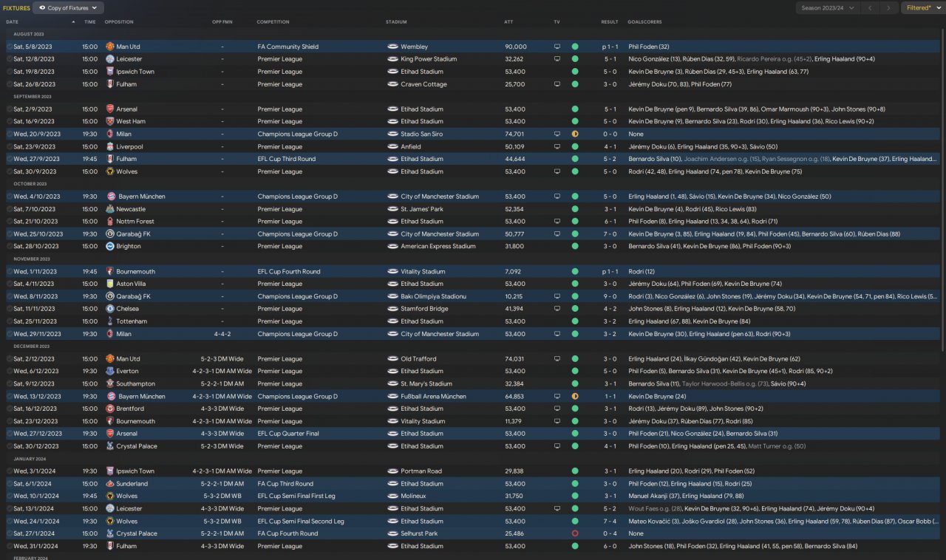Click the 4-4-2 opposition formation cell

(222, 334)
